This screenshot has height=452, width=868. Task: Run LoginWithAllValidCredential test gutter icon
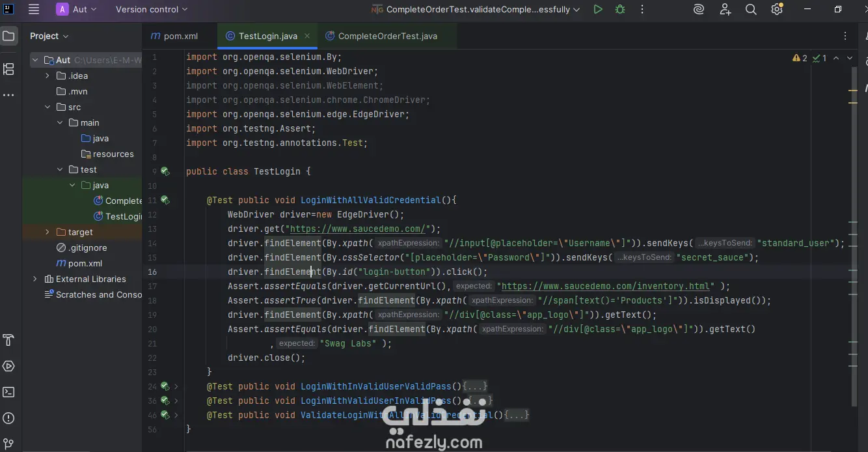tap(165, 200)
